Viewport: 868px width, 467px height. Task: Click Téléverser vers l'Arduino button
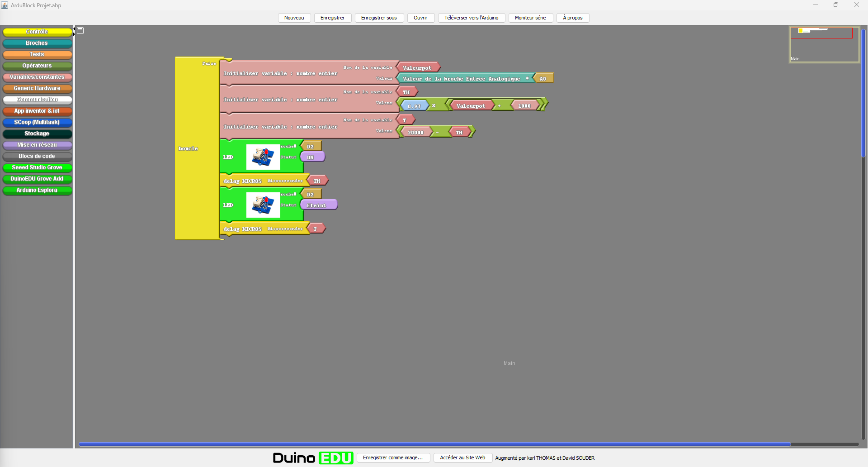tap(471, 18)
